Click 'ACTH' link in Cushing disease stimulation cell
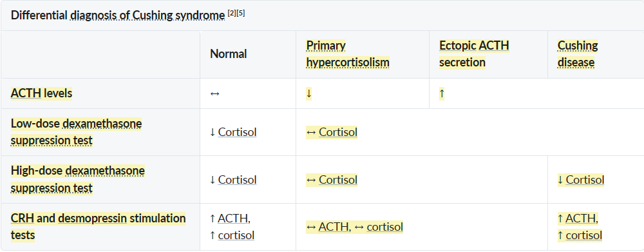The image size is (644, 252). [x=581, y=218]
